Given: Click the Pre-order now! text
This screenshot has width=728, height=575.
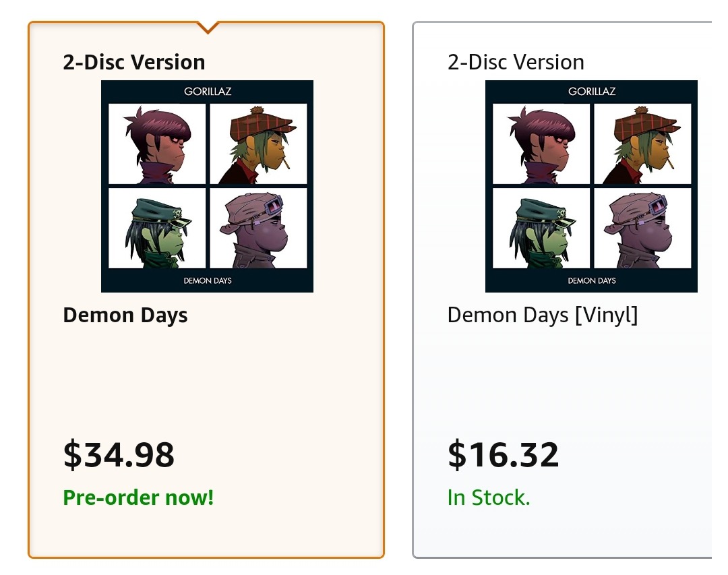Looking at the screenshot, I should 138,498.
